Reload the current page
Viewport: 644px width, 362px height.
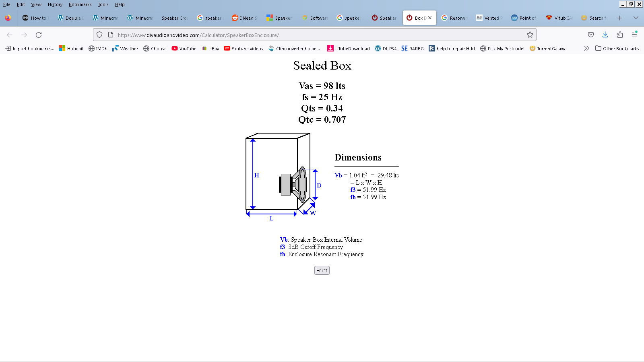tap(39, 35)
